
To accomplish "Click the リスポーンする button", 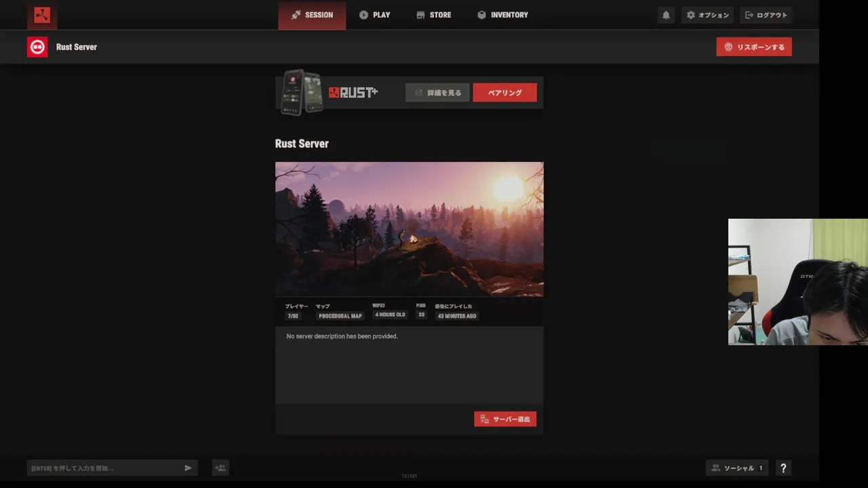I will 754,47.
